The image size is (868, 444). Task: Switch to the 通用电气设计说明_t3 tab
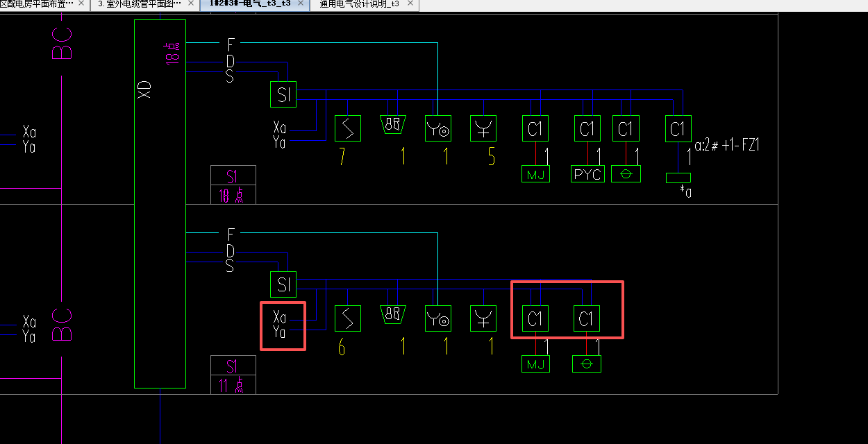pyautogui.click(x=359, y=4)
